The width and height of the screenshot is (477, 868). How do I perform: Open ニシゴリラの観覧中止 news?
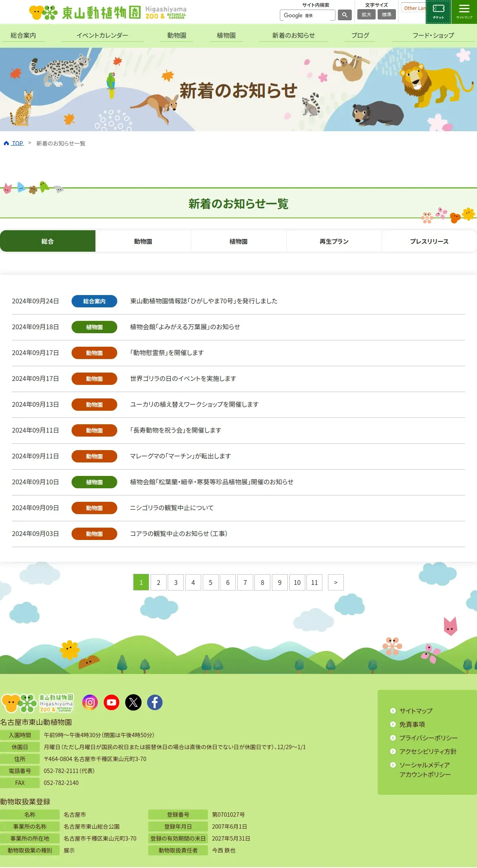(172, 508)
